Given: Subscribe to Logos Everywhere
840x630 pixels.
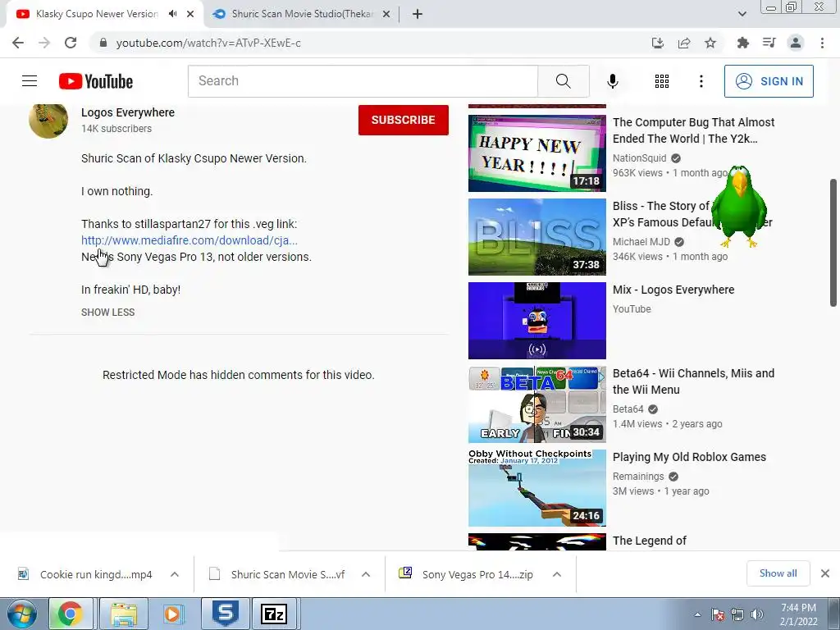Looking at the screenshot, I should click(x=404, y=120).
